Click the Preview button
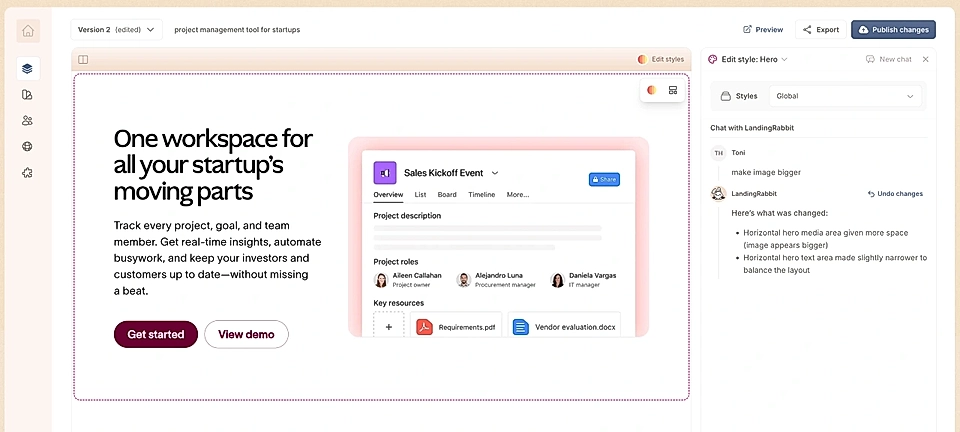Viewport: 960px width, 432px height. 763,30
